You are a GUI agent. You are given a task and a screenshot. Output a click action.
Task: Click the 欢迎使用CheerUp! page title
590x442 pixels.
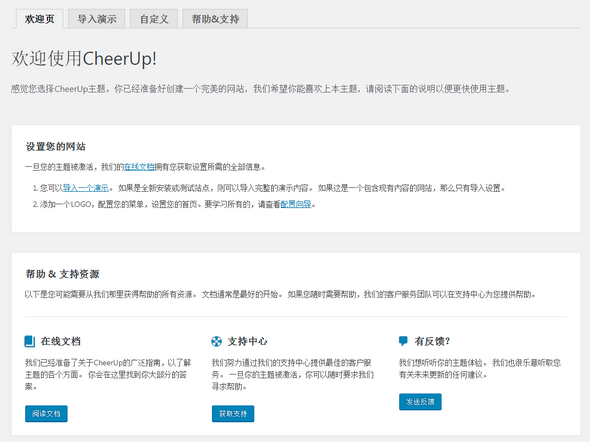point(84,59)
